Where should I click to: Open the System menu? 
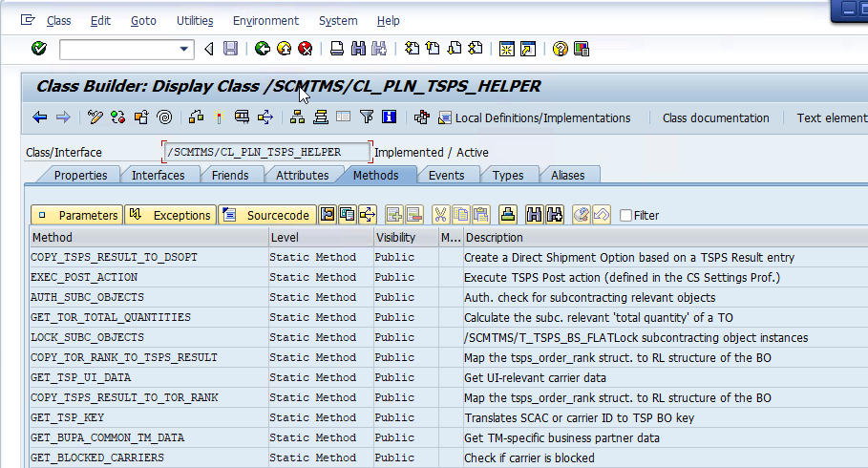point(338,21)
